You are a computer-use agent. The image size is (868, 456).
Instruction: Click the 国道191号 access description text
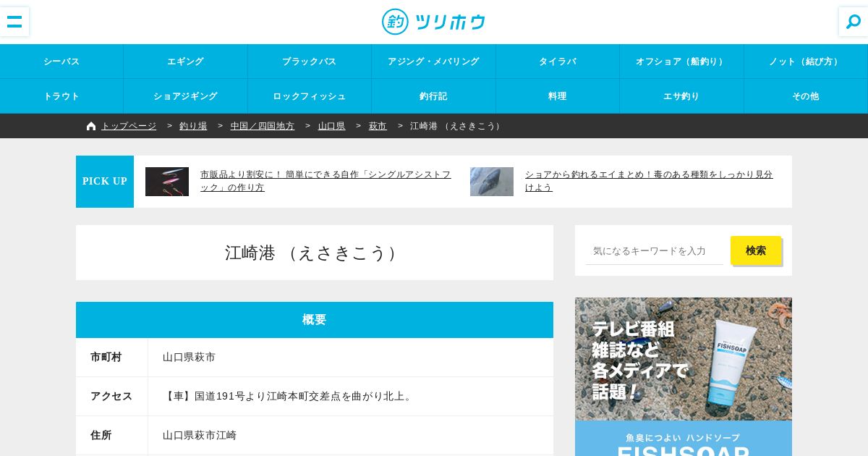click(x=289, y=396)
